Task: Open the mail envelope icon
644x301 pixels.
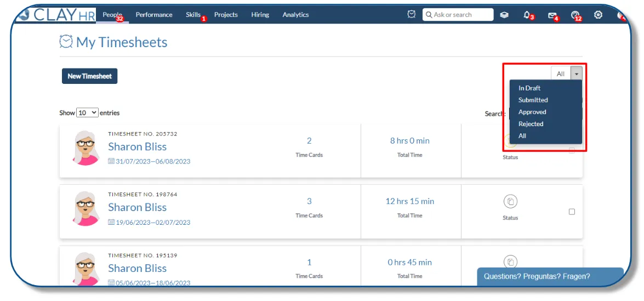Action: click(x=552, y=15)
